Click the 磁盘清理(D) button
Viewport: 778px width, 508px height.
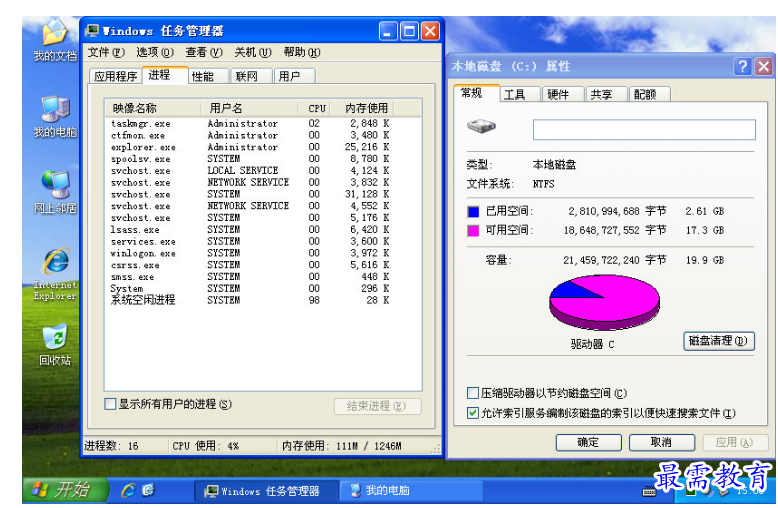[718, 341]
